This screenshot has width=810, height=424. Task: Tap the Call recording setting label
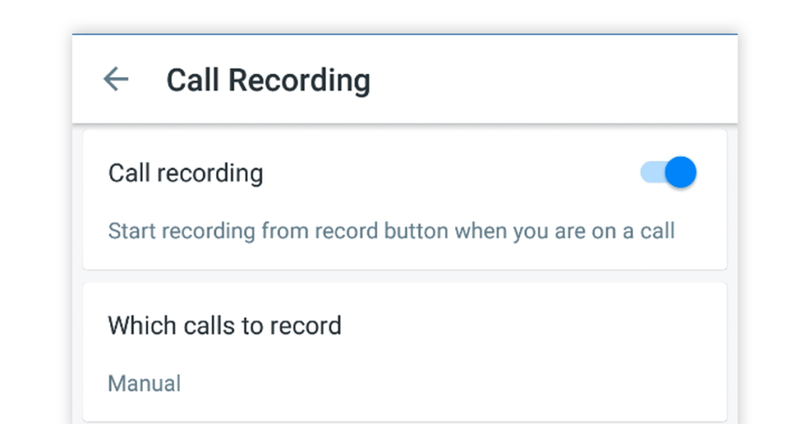point(185,173)
